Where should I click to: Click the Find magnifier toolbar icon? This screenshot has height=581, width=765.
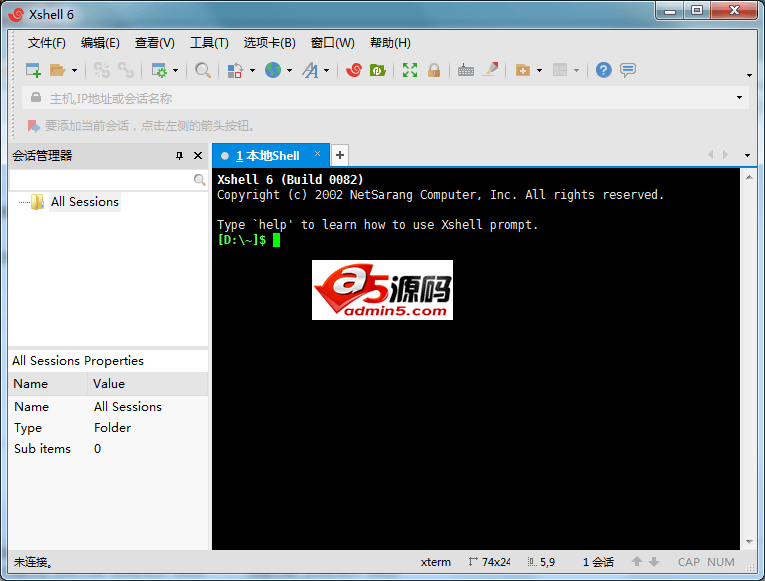[203, 70]
